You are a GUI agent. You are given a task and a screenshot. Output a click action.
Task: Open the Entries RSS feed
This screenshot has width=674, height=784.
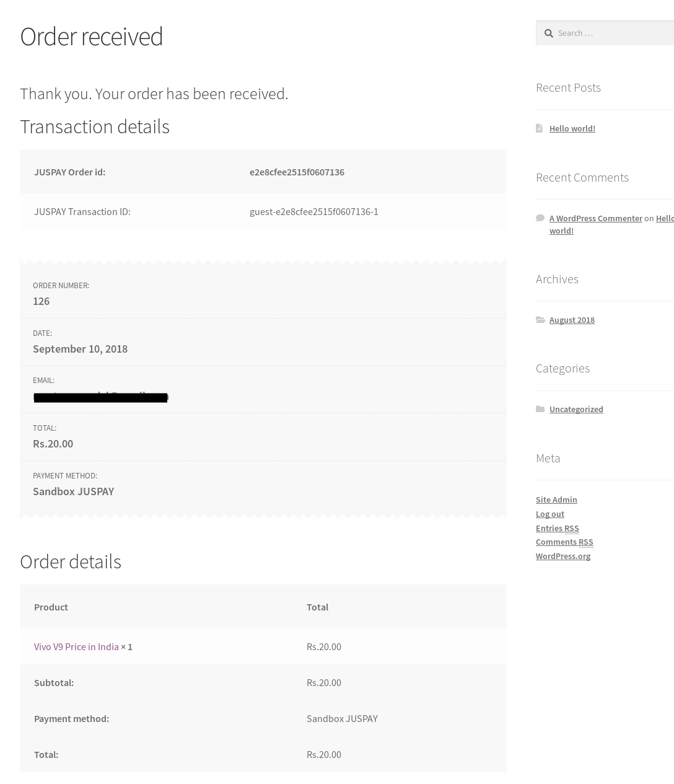(x=557, y=528)
